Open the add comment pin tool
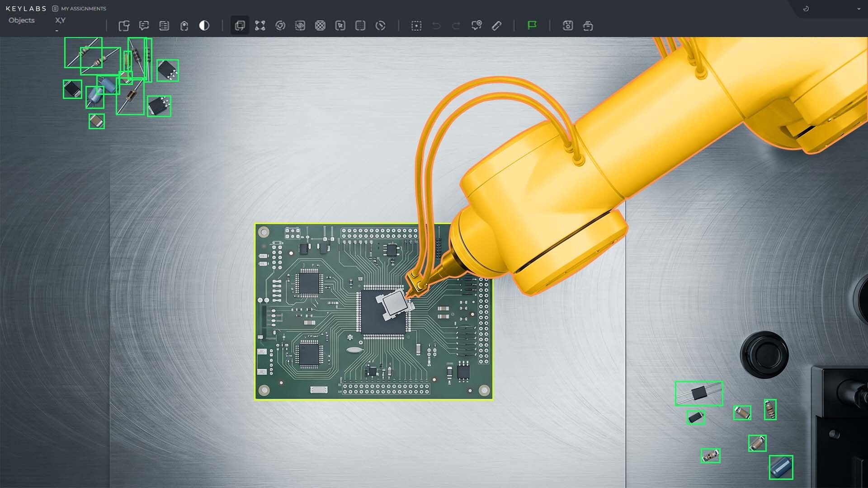This screenshot has height=488, width=868. [476, 26]
